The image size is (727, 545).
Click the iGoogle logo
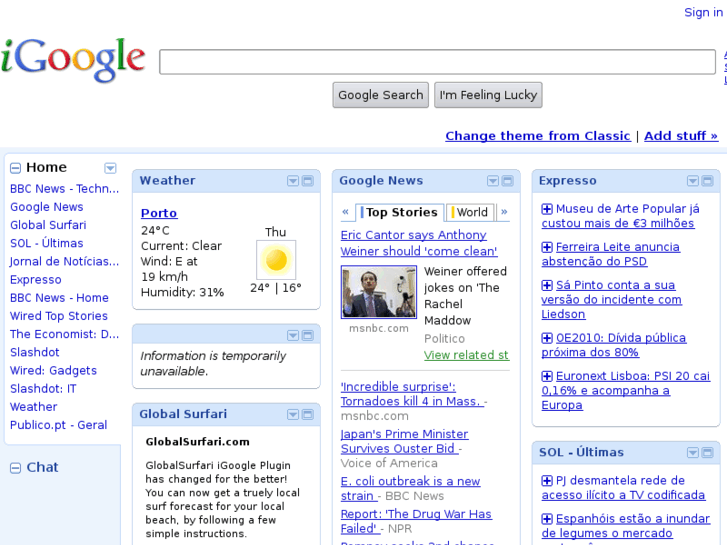(x=73, y=59)
